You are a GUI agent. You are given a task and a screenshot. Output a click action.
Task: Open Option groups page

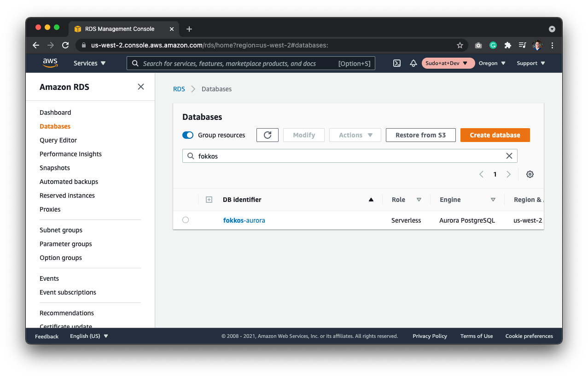click(x=61, y=258)
